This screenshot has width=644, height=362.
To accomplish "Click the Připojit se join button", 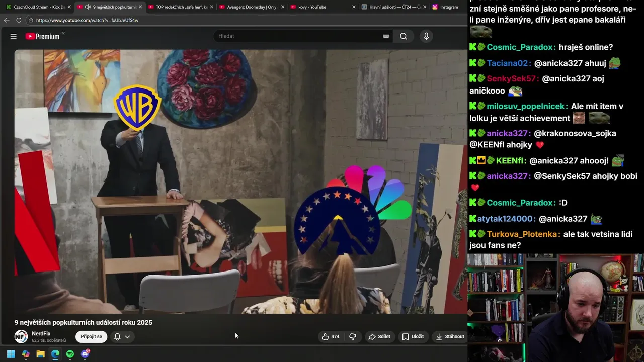I will 92,337.
